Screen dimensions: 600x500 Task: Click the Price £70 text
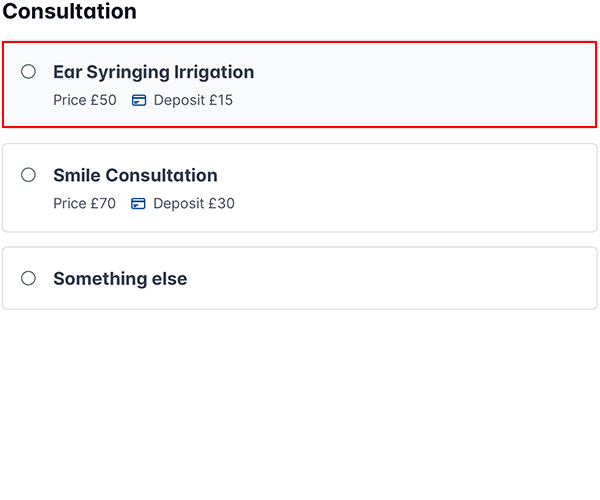(x=85, y=204)
